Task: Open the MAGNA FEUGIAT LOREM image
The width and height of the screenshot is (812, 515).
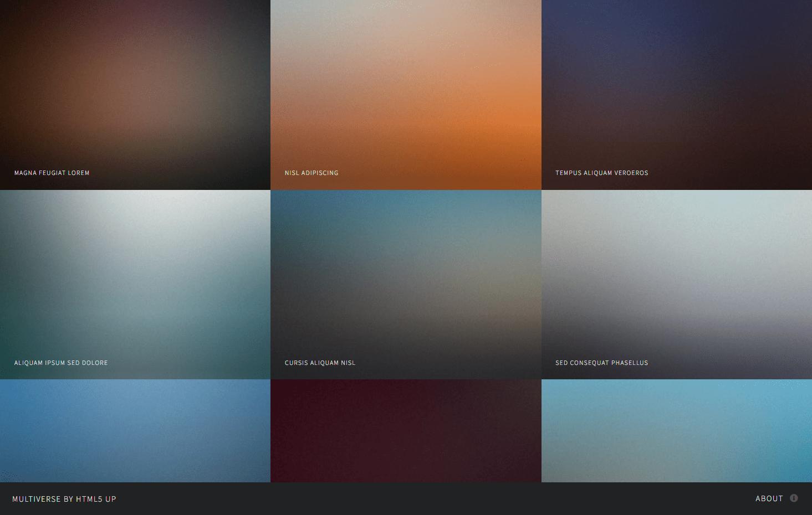Action: [x=135, y=94]
